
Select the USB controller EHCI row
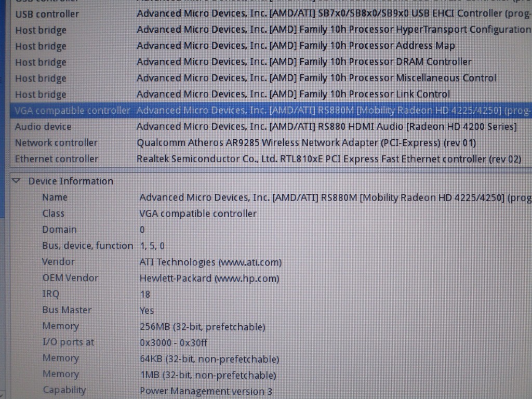click(x=271, y=14)
